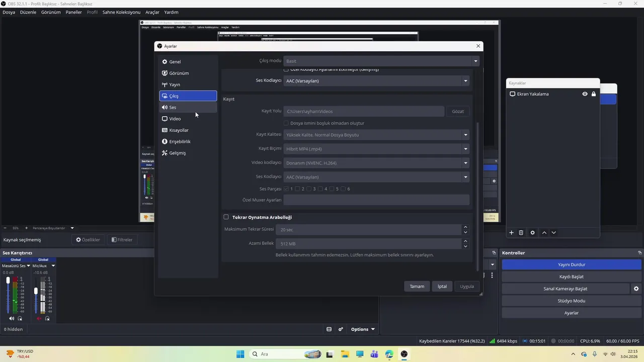Enable Tekrar Oynatma Arabelleği checkbox

pyautogui.click(x=226, y=217)
